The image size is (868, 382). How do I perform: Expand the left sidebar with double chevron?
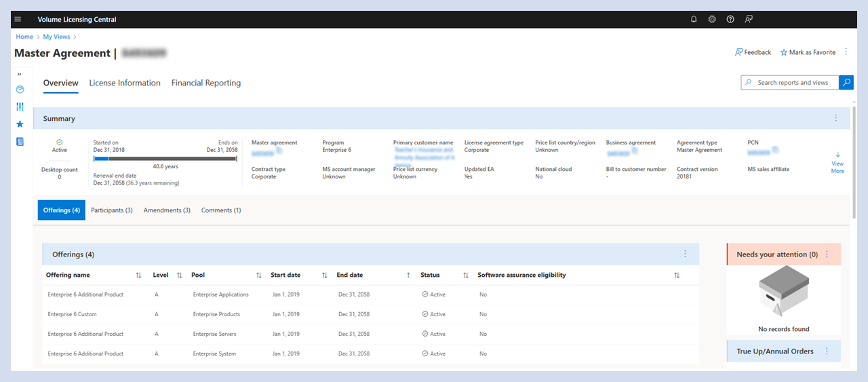(20, 74)
